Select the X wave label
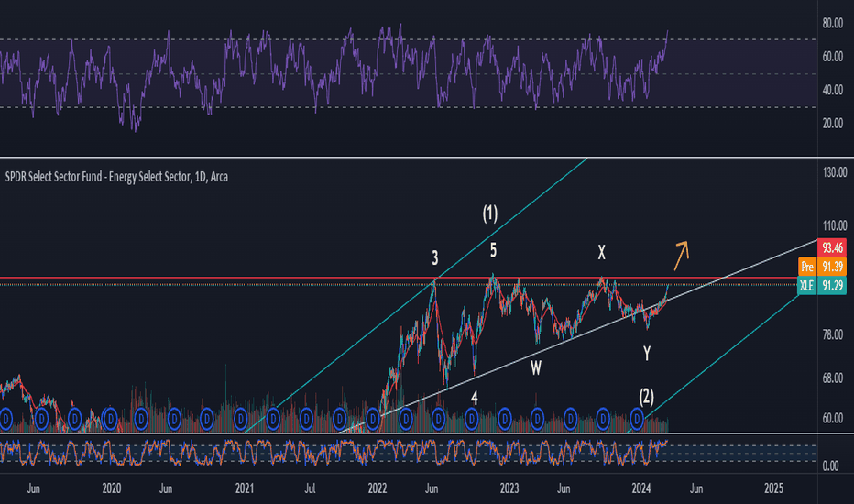 coord(601,252)
